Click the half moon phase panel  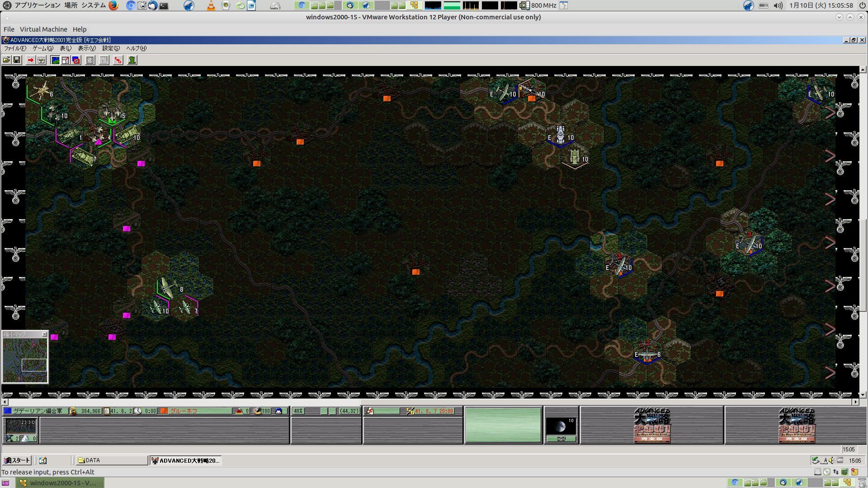click(561, 430)
